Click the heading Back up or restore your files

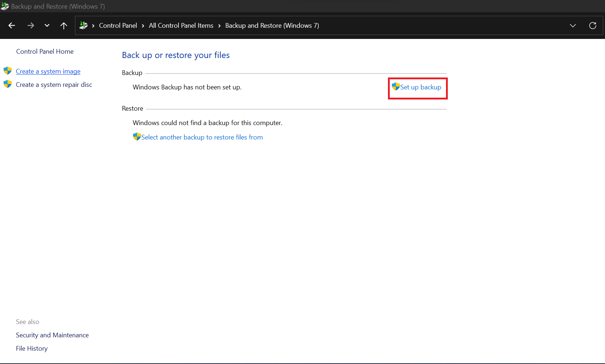[x=176, y=55]
